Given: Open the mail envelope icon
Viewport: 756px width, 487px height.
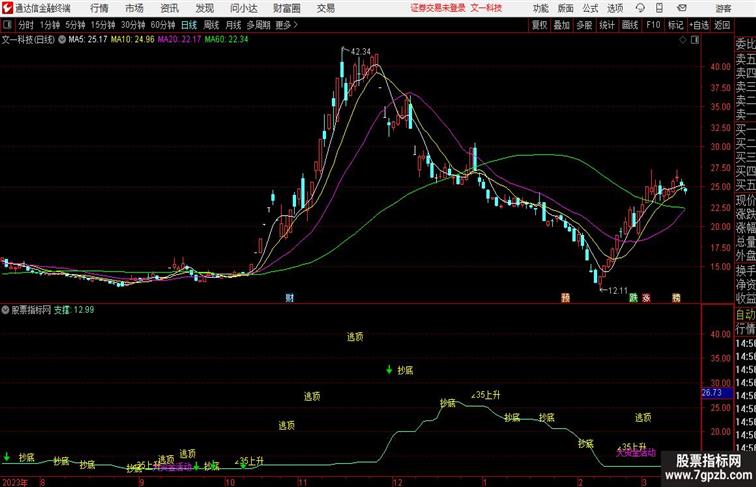Looking at the screenshot, I should (682, 8).
